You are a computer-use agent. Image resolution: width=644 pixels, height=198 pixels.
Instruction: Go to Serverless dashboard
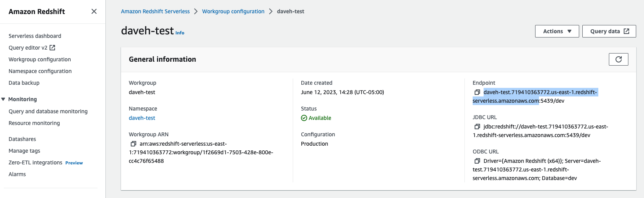coord(35,36)
